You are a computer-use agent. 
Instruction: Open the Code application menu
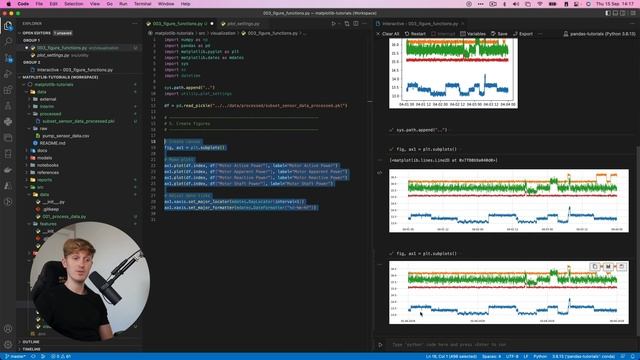[23, 4]
